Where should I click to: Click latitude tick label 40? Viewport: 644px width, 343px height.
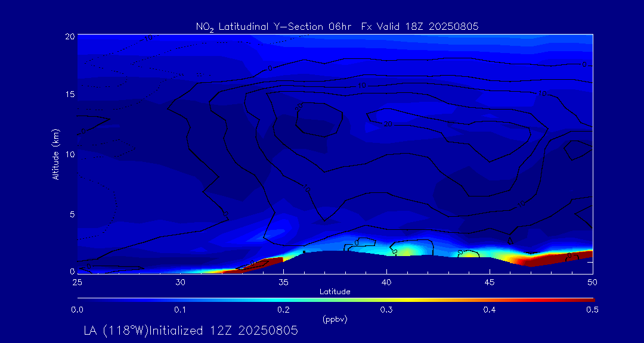click(386, 282)
